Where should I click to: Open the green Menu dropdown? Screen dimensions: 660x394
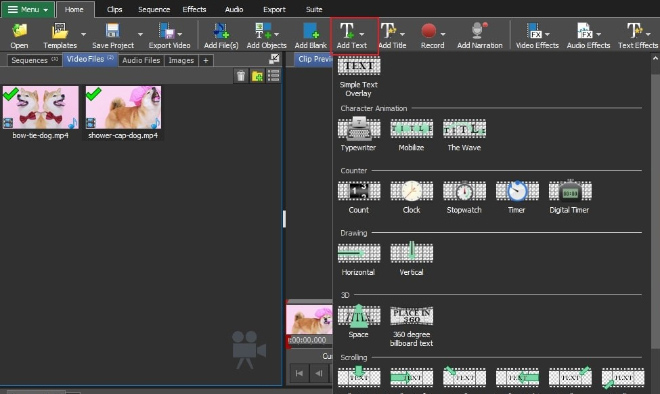click(x=28, y=9)
